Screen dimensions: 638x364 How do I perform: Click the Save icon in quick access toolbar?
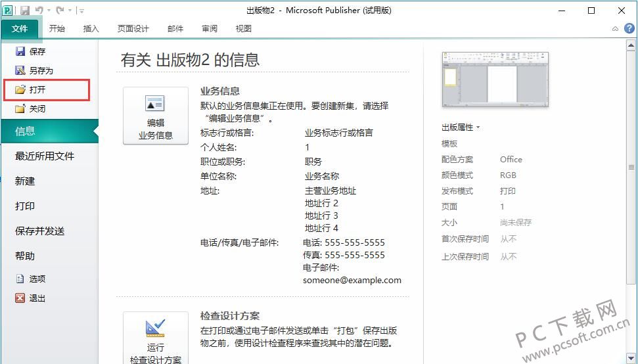tap(25, 10)
